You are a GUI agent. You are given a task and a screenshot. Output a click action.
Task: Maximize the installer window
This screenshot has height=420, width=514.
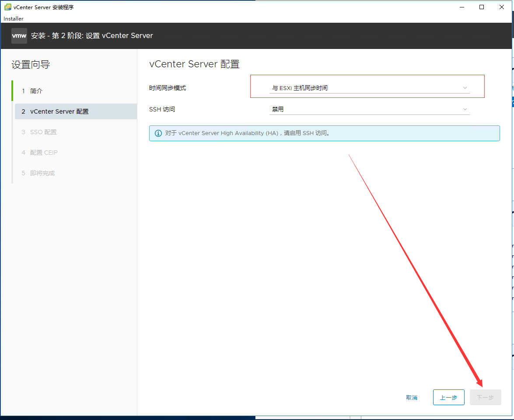pos(482,7)
